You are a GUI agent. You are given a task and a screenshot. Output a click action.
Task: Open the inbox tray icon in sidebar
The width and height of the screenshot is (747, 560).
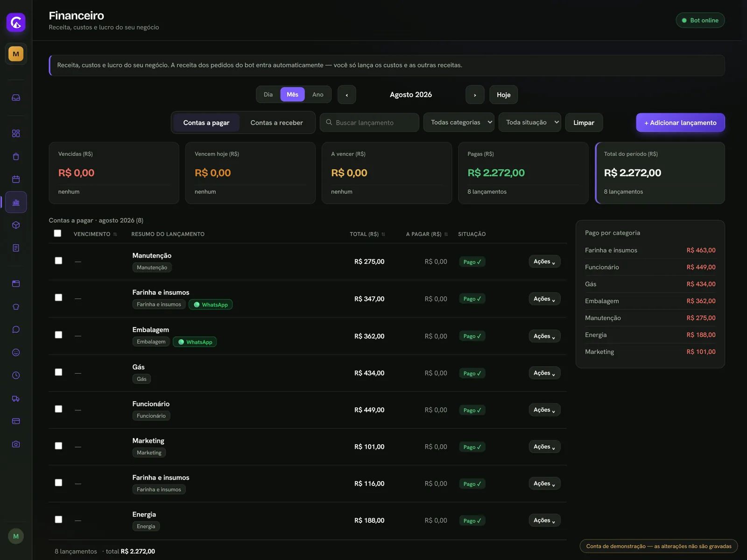tap(16, 98)
